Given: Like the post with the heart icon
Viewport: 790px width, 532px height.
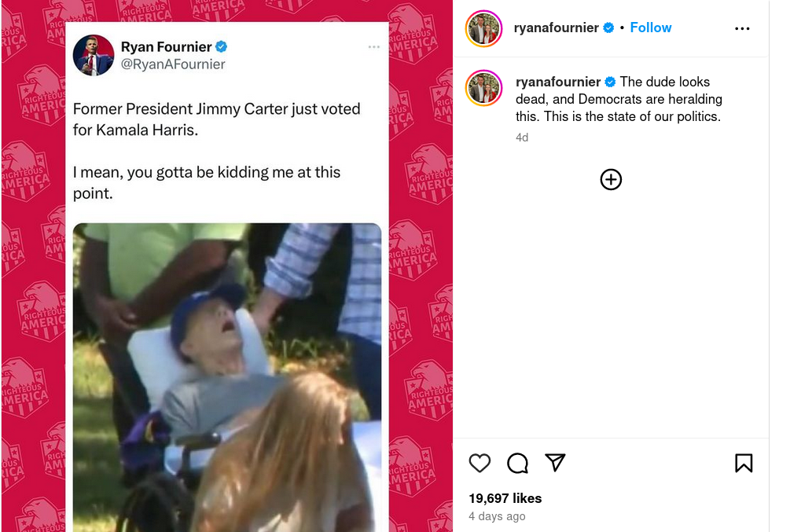Looking at the screenshot, I should point(480,464).
